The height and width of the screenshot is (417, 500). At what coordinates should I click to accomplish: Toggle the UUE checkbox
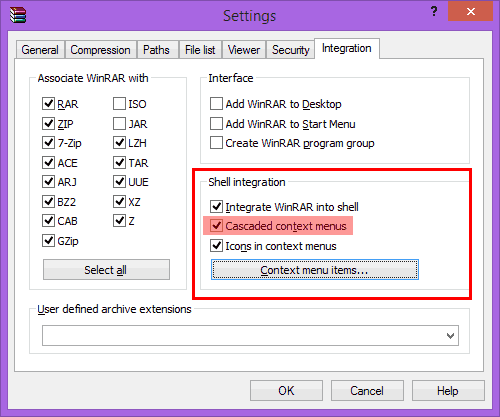[x=119, y=182]
